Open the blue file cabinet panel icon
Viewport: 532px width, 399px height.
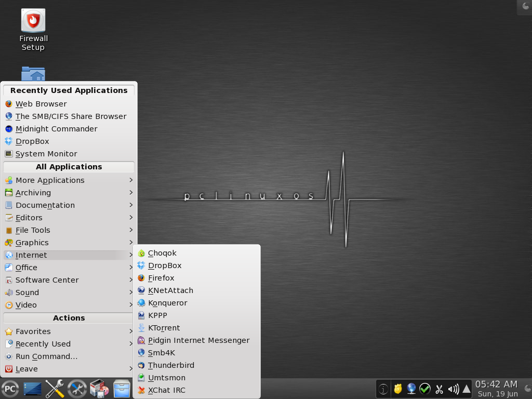(122, 389)
